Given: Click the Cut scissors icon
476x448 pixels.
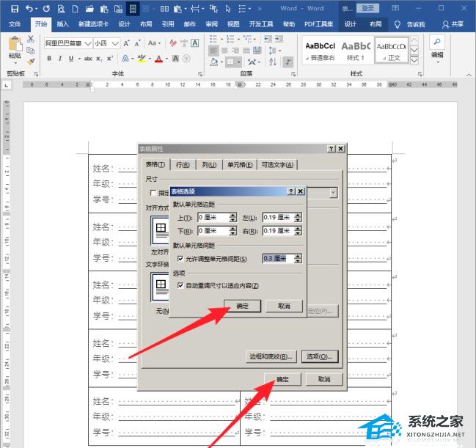Looking at the screenshot, I should 31,39.
